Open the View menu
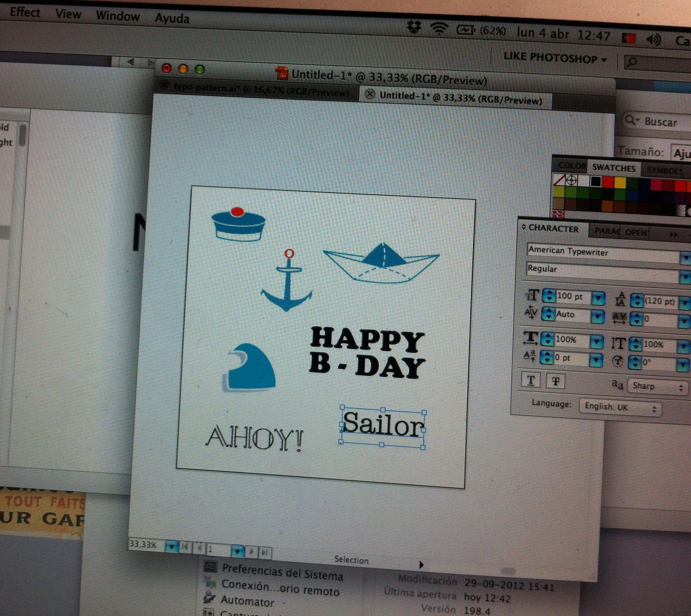 [x=68, y=14]
